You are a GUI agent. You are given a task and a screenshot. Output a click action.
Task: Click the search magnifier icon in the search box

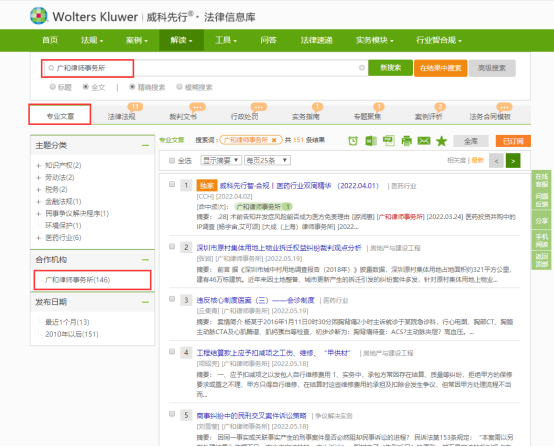pos(51,68)
